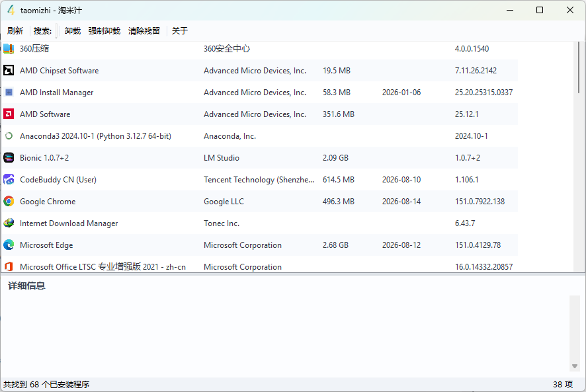Select the Microsoft Edge entry
The image size is (586, 392).
pyautogui.click(x=46, y=245)
